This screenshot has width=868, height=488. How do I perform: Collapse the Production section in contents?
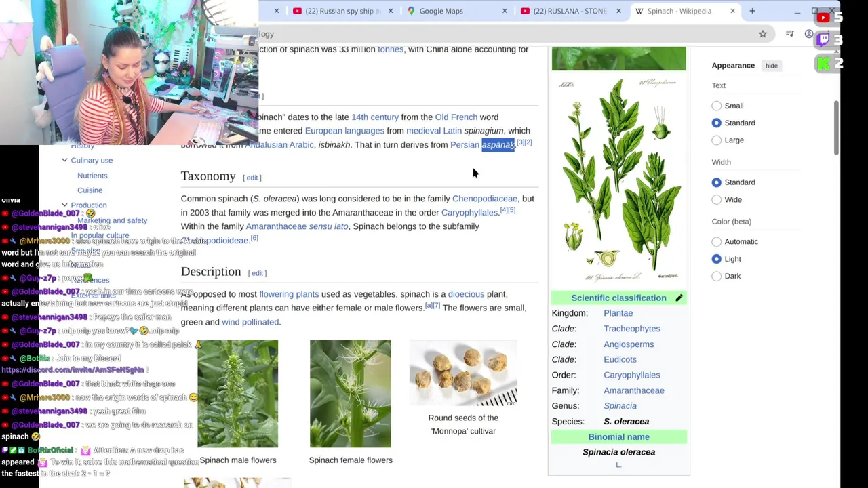tap(64, 205)
